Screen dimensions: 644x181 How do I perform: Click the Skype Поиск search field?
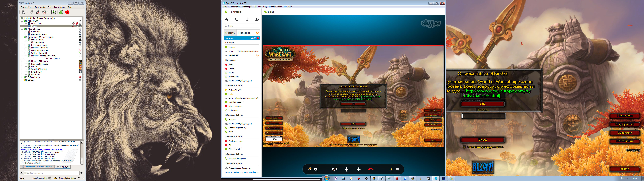(x=242, y=26)
